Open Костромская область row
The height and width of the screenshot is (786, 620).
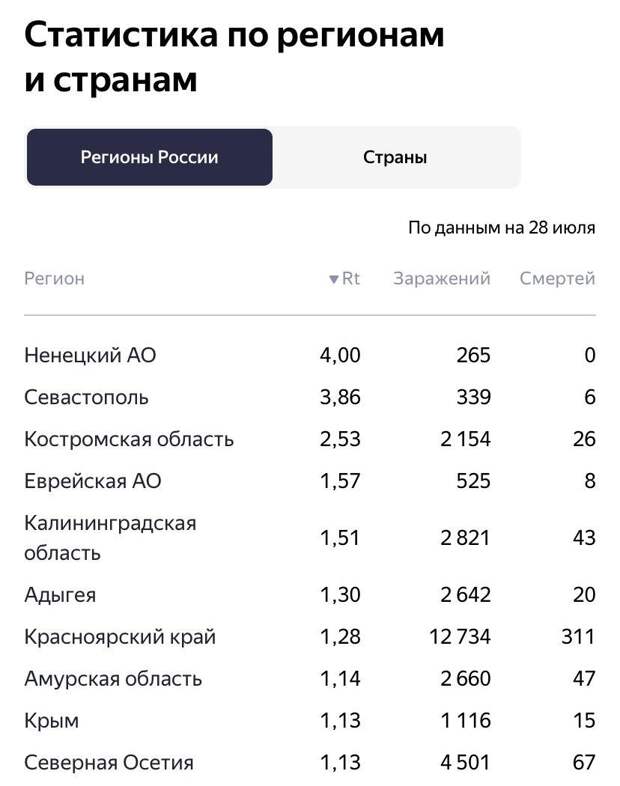(310, 439)
